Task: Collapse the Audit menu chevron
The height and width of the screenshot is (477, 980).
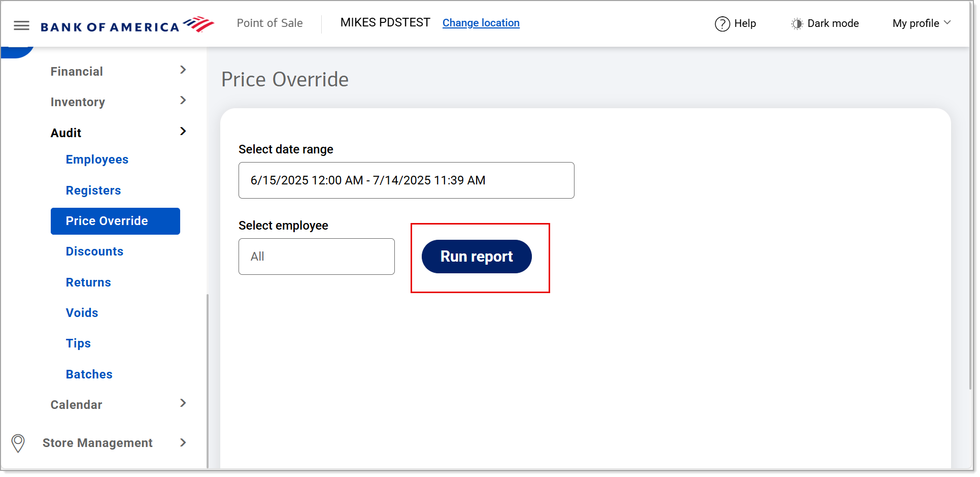Action: tap(183, 132)
